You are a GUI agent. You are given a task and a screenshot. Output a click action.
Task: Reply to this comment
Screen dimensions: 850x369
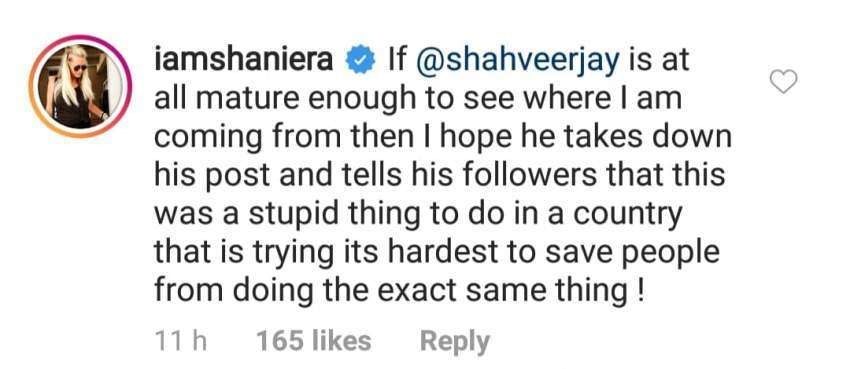tap(455, 341)
